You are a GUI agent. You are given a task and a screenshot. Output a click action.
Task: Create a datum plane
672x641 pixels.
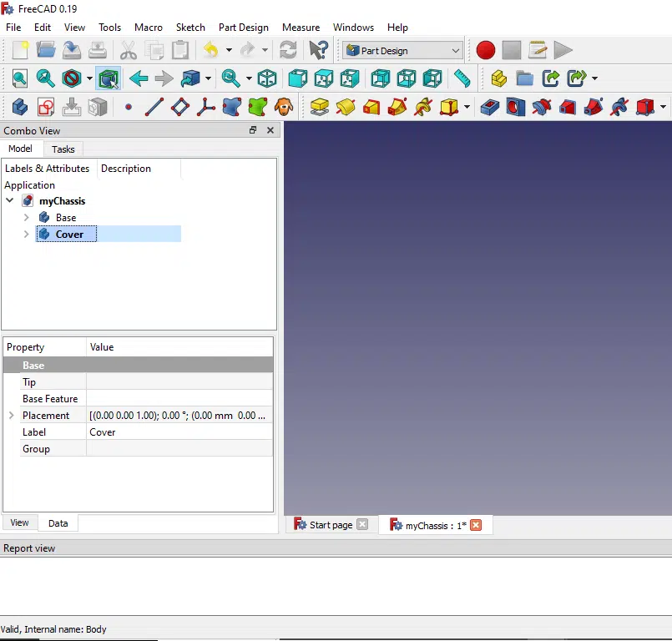click(180, 107)
